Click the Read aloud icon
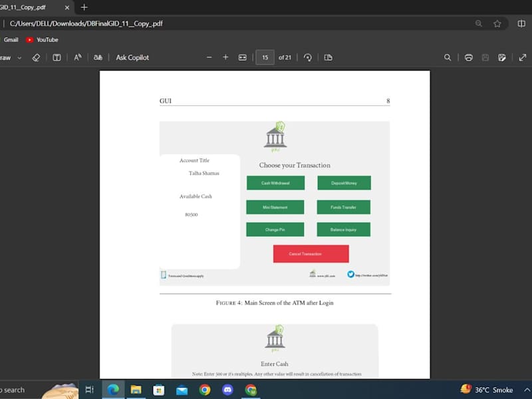Image resolution: width=532 pixels, height=399 pixels. pos(77,58)
